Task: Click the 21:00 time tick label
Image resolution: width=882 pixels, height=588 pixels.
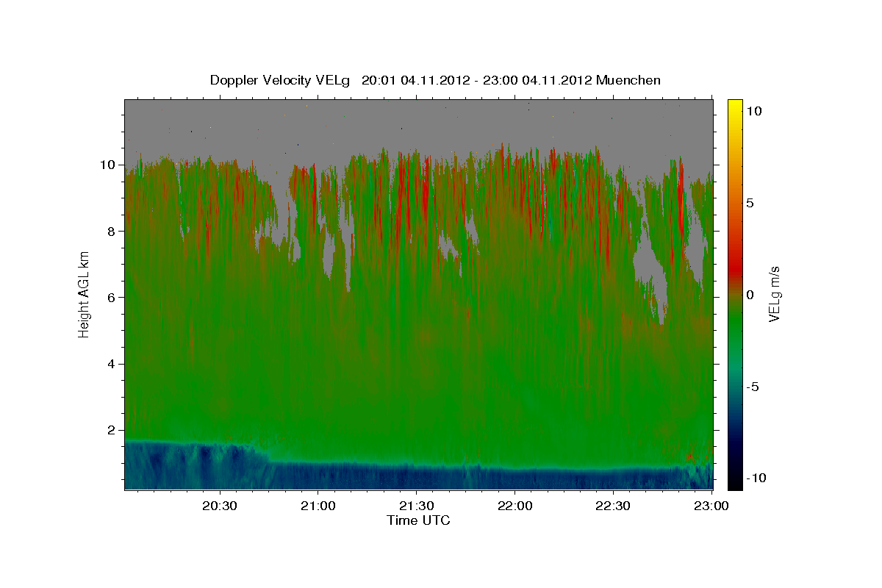Action: 318,506
